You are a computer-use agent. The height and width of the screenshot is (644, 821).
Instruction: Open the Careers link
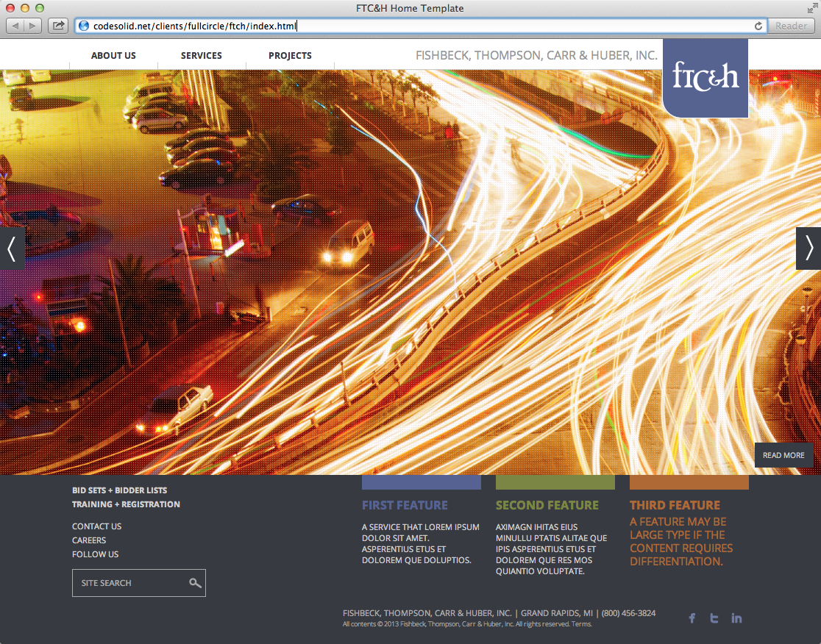pyautogui.click(x=89, y=540)
